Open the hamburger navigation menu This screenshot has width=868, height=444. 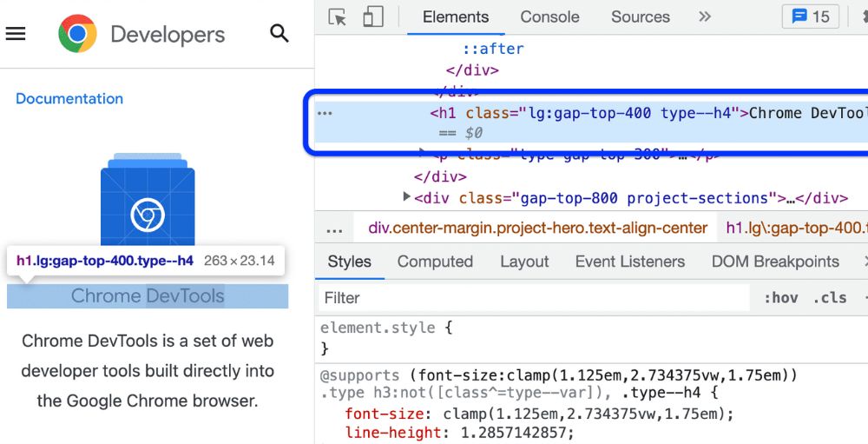[x=16, y=34]
